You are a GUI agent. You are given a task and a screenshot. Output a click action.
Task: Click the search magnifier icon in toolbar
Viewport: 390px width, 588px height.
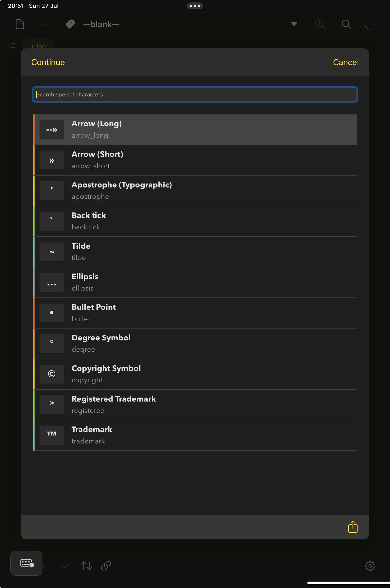tap(346, 24)
